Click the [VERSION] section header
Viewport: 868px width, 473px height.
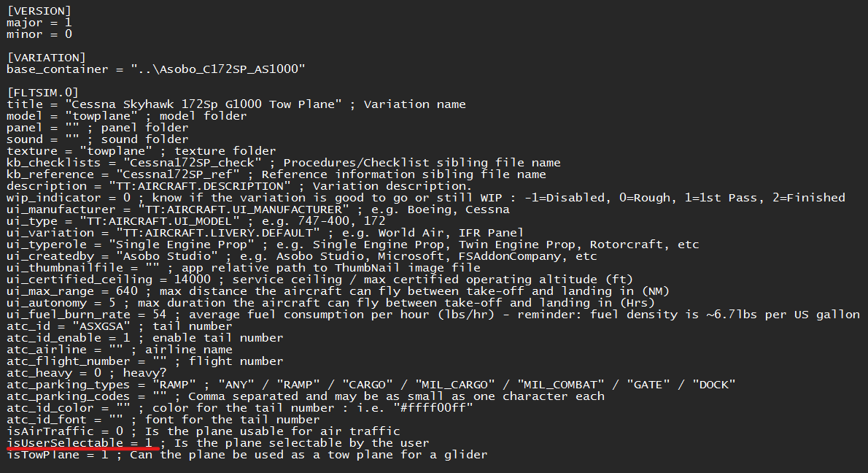tap(39, 11)
